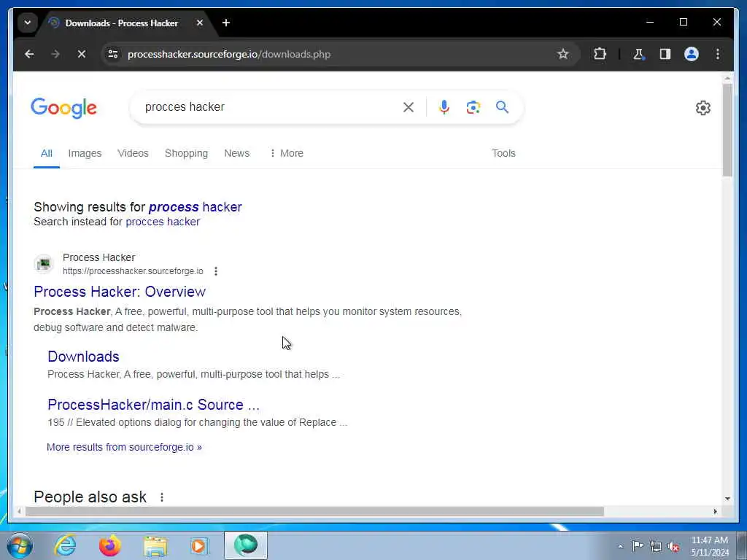View More results from sourceforge.io
The width and height of the screenshot is (747, 560).
coord(124,447)
